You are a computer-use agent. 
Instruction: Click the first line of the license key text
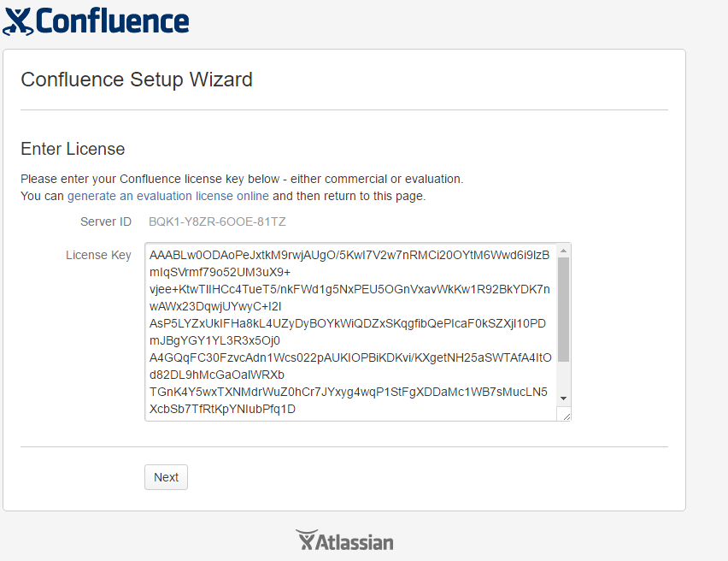coord(349,255)
